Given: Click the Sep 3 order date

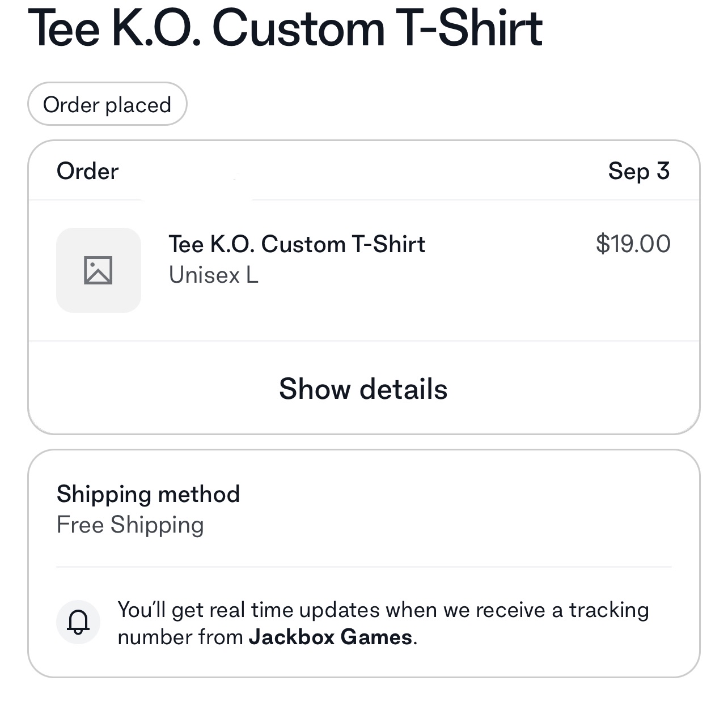Looking at the screenshot, I should point(638,171).
